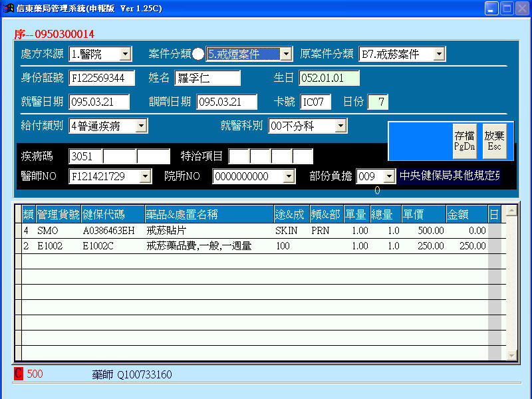The height and width of the screenshot is (399, 532).
Task: Click the 姓名 name field
Action: 207,78
